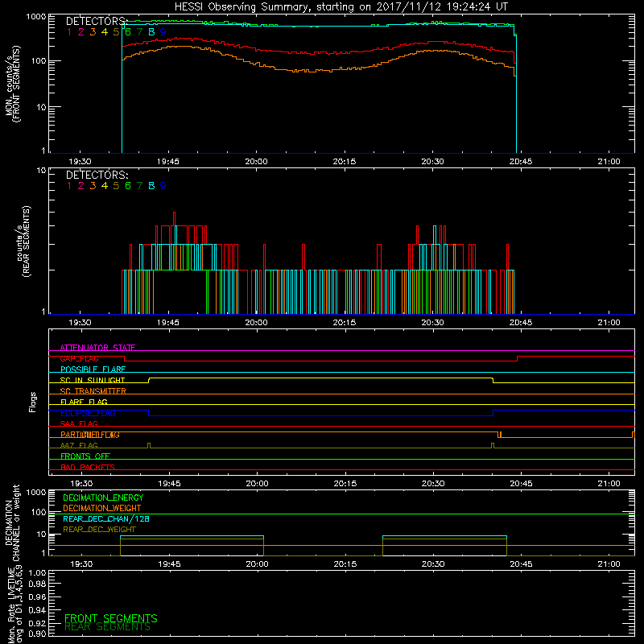Image resolution: width=644 pixels, height=644 pixels.
Task: Click the MON. counts/s (FRONT SEGMENTS) axis title
Action: (13, 84)
